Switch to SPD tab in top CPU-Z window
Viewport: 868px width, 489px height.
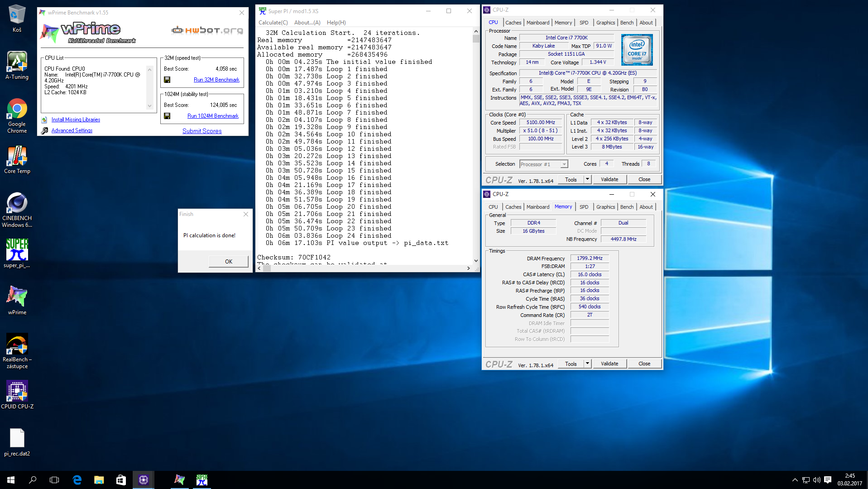point(584,23)
